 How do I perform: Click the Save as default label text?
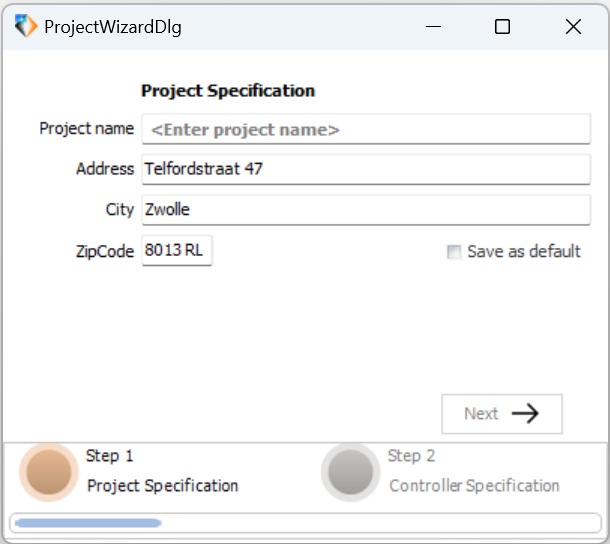pyautogui.click(x=524, y=251)
